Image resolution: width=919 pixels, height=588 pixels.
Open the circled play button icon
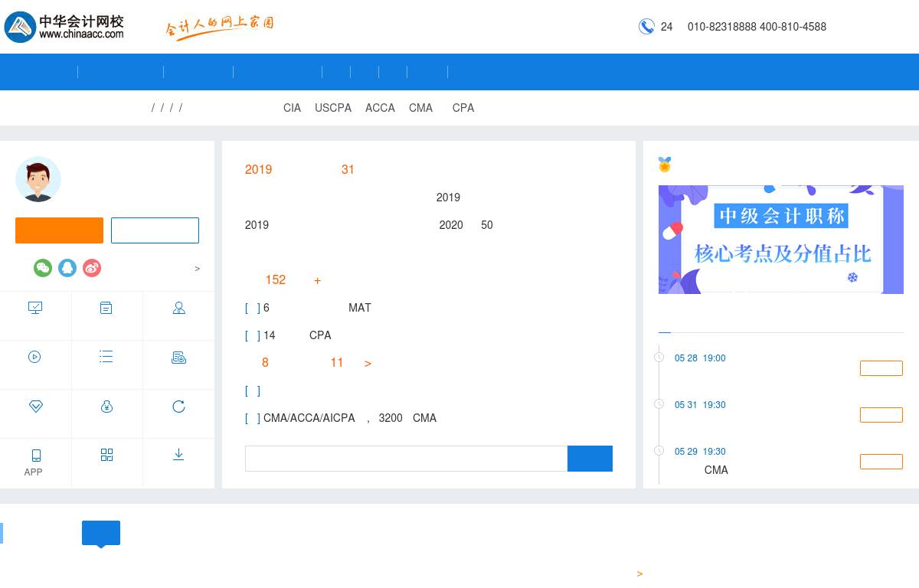pos(34,357)
